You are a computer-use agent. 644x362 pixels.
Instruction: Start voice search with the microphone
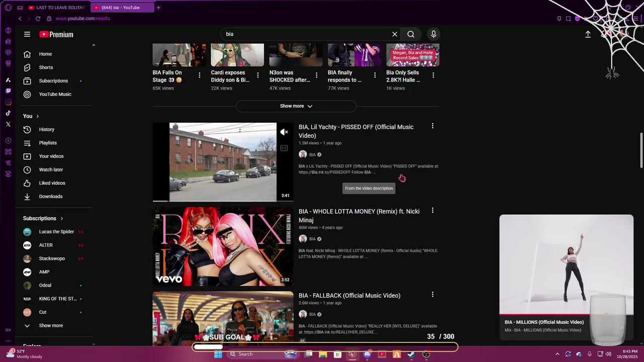click(x=434, y=34)
